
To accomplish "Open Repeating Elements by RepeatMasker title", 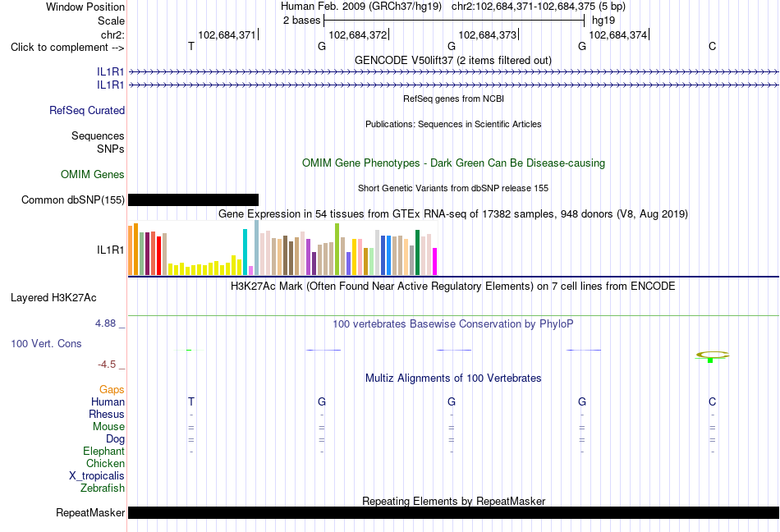I will click(453, 501).
